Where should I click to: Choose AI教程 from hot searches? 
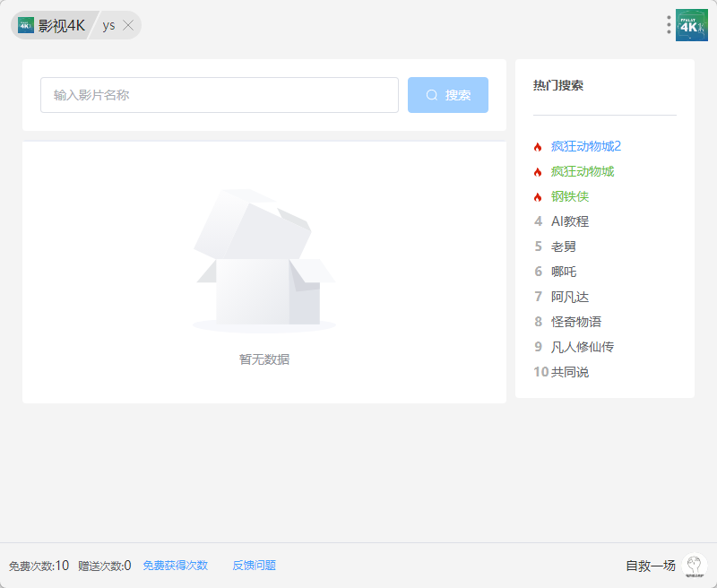[x=570, y=221]
